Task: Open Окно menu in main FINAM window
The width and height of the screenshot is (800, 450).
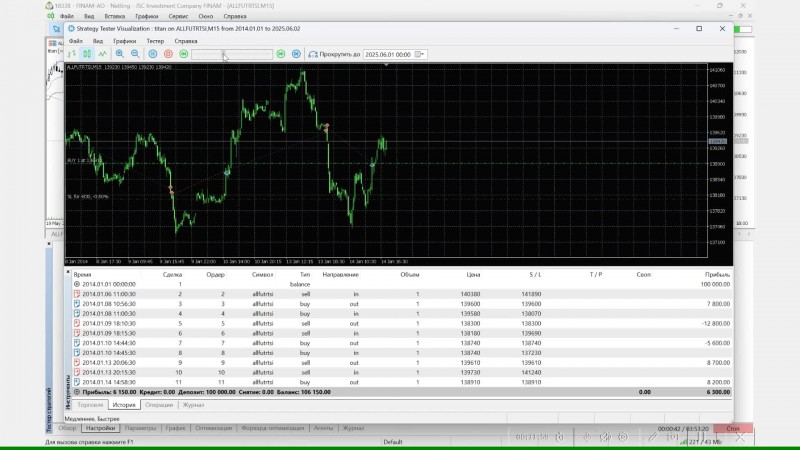Action: pos(206,16)
